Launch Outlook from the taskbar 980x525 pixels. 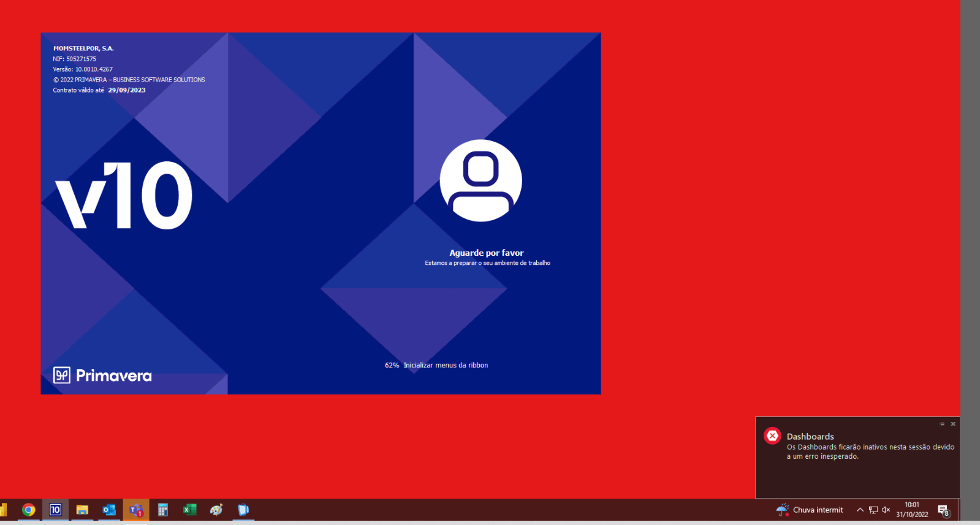tap(109, 510)
